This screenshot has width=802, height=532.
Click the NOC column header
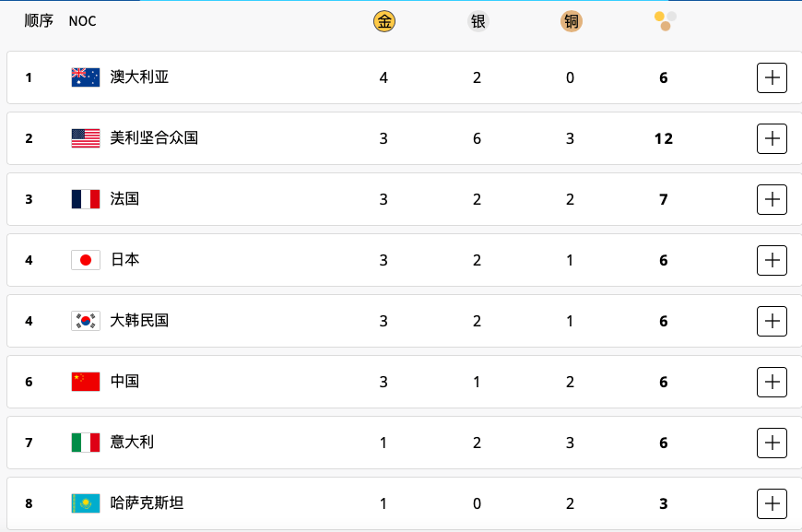(x=83, y=20)
